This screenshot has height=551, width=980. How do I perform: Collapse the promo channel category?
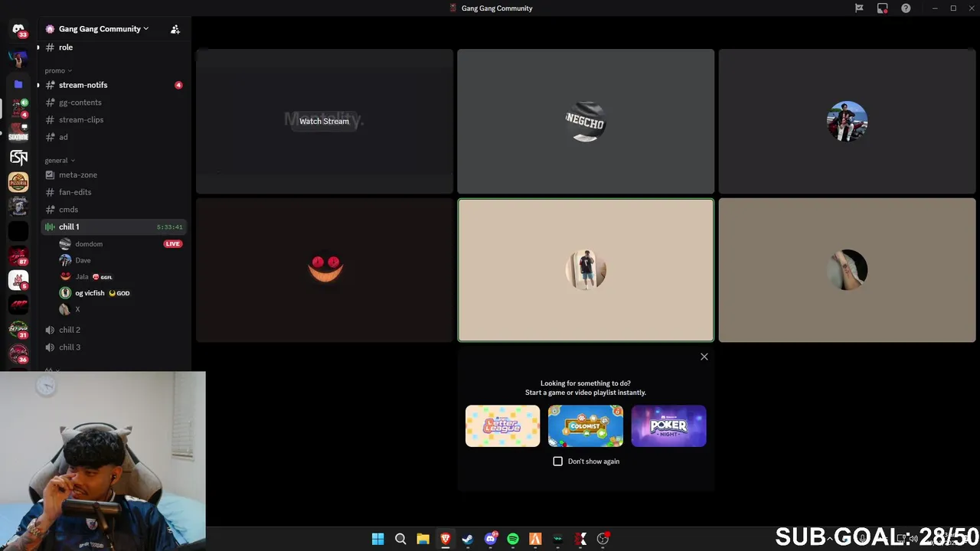[x=58, y=70]
